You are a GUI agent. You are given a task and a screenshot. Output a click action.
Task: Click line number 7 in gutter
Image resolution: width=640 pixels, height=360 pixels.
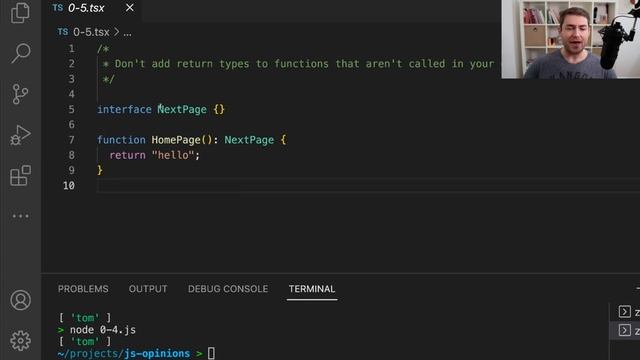71,140
